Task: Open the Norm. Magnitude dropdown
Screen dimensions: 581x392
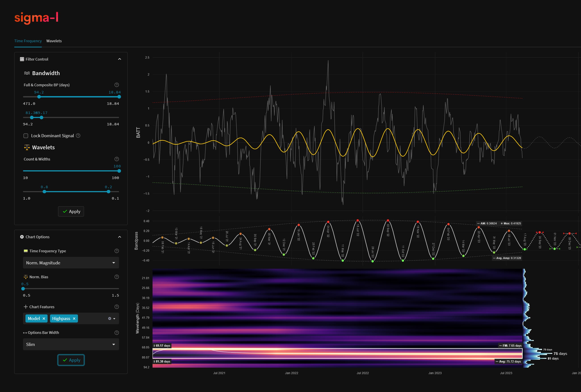Action: [71, 263]
